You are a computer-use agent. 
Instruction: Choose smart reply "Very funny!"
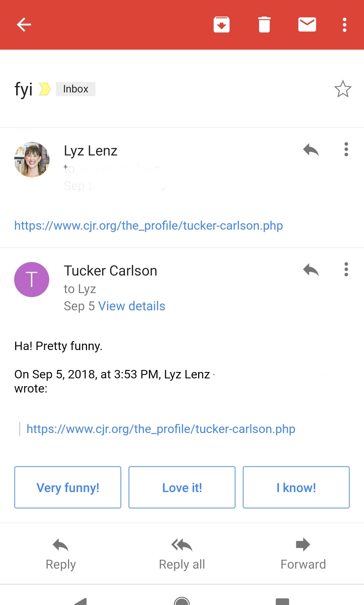coord(68,487)
